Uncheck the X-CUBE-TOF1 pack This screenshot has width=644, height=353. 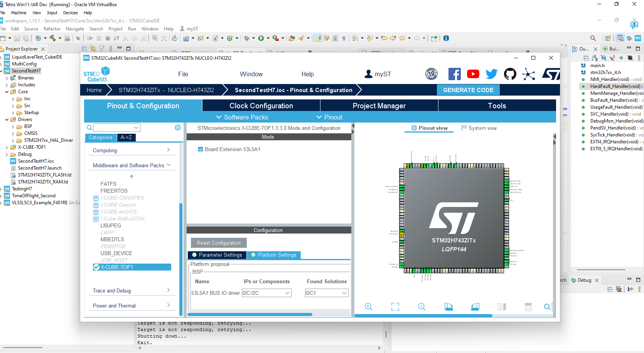tap(96, 267)
